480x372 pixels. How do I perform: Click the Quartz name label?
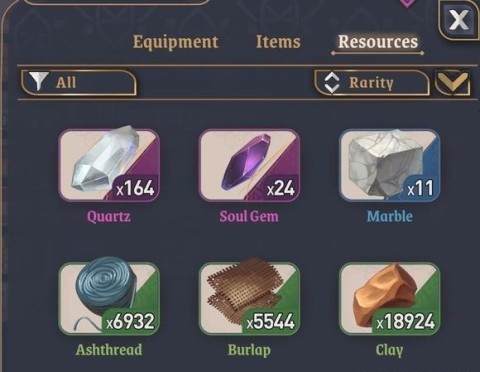(109, 217)
